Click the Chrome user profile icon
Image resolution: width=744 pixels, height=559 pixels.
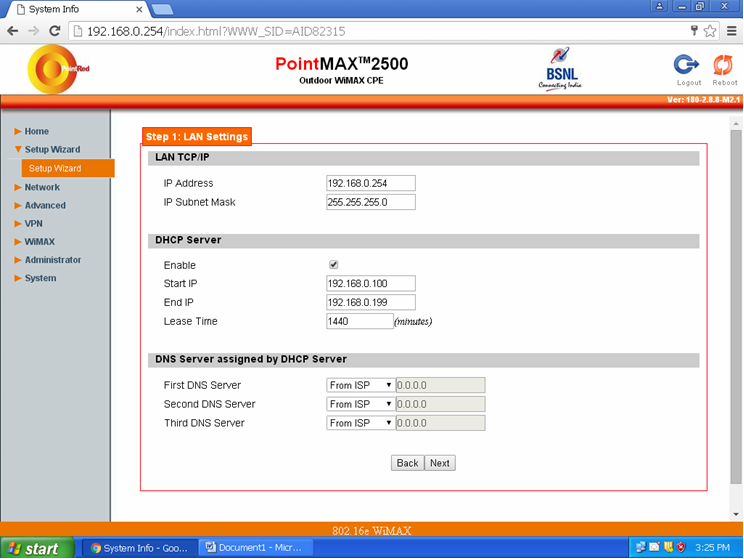pos(660,6)
